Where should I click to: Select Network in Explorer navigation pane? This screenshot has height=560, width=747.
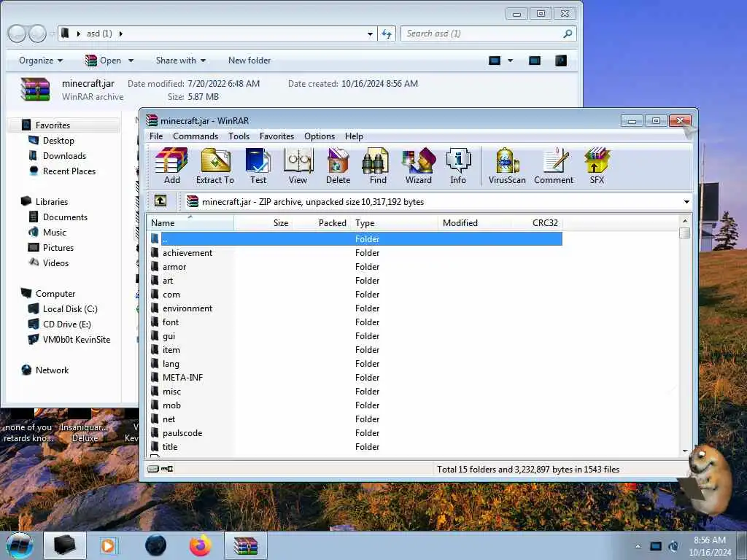45,370
